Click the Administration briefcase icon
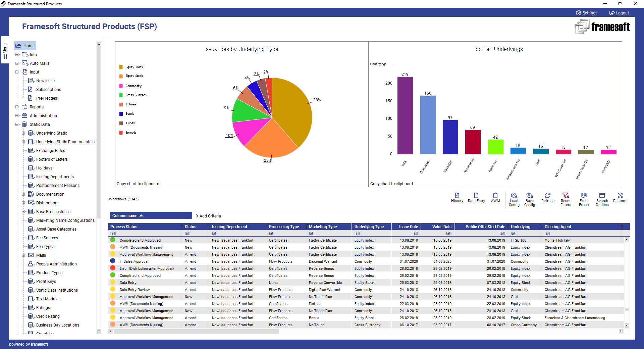 point(24,115)
